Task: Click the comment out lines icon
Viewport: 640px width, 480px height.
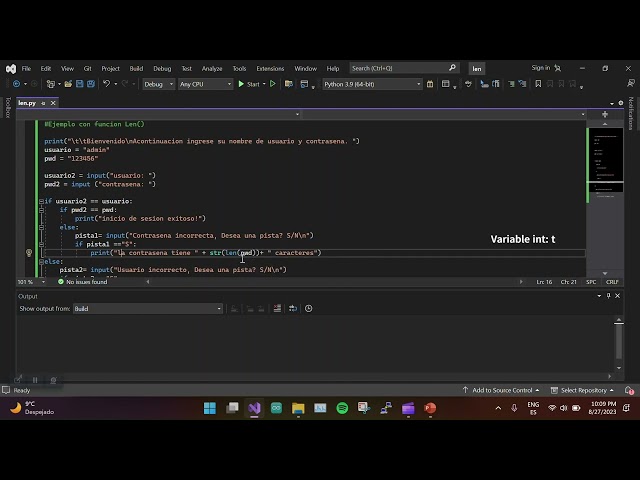Action: click(511, 84)
